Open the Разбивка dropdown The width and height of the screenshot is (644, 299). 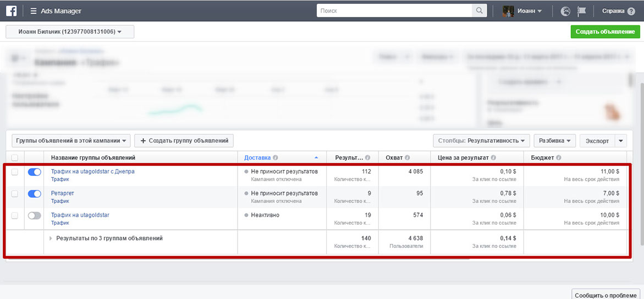pos(554,140)
